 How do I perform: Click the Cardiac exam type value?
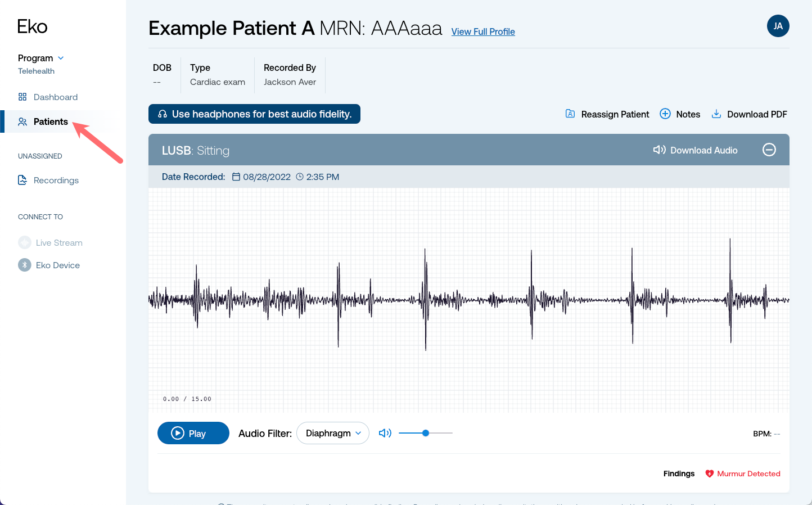pos(218,82)
